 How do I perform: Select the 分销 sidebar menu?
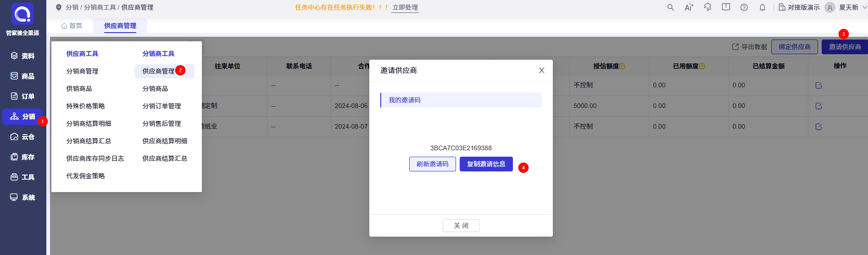[x=23, y=117]
